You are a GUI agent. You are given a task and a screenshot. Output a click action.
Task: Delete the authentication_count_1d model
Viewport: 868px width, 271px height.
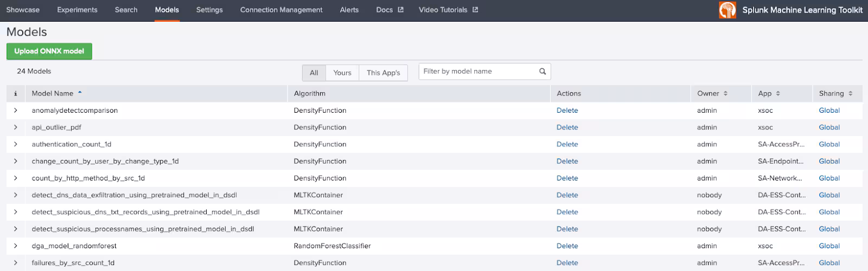[x=567, y=144]
